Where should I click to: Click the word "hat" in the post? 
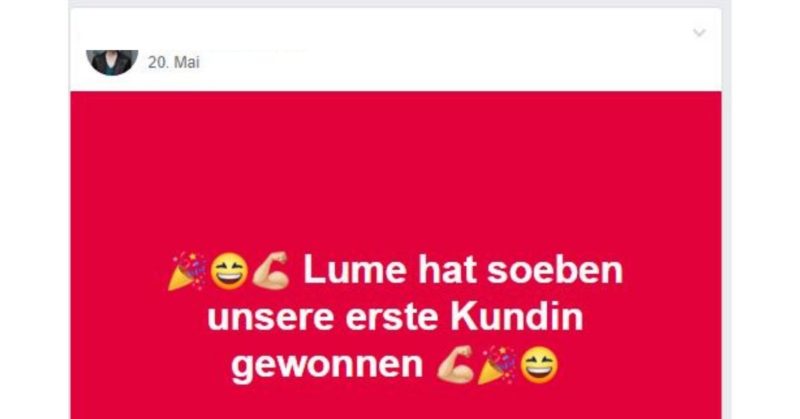(x=447, y=270)
